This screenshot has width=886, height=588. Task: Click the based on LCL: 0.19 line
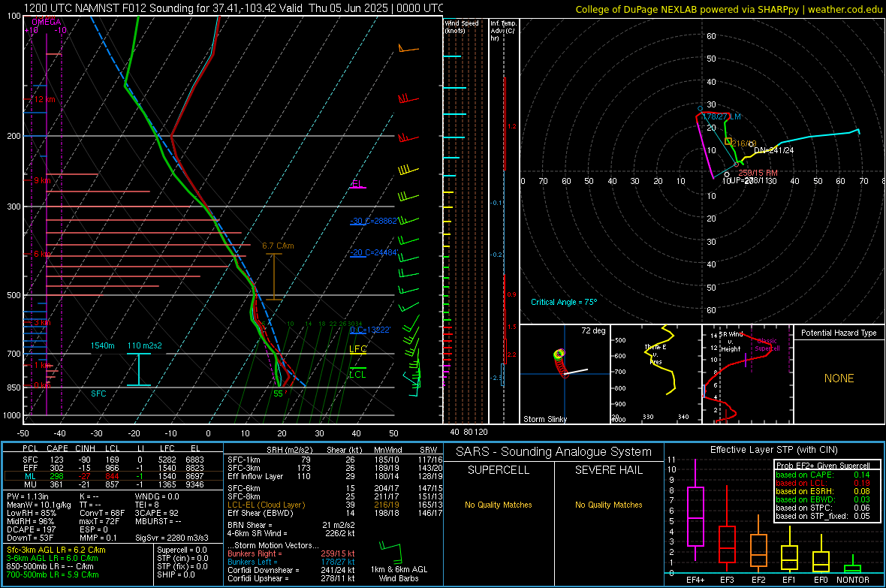[823, 483]
